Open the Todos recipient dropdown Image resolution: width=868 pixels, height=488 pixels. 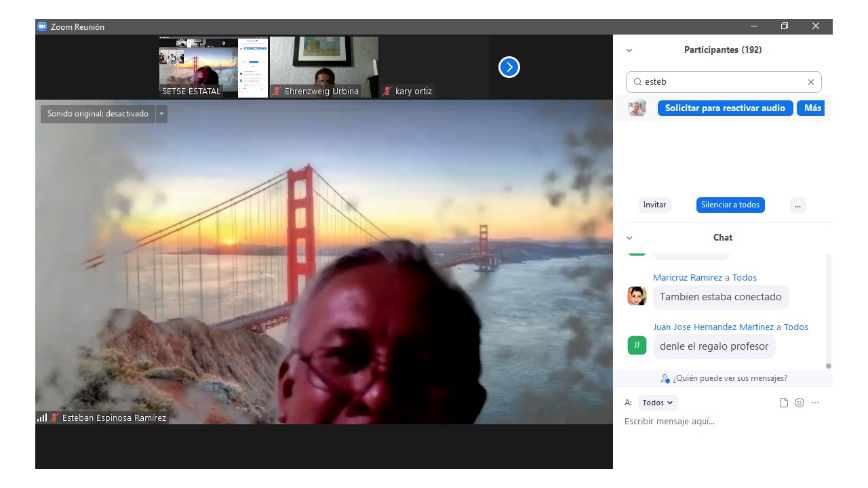658,403
